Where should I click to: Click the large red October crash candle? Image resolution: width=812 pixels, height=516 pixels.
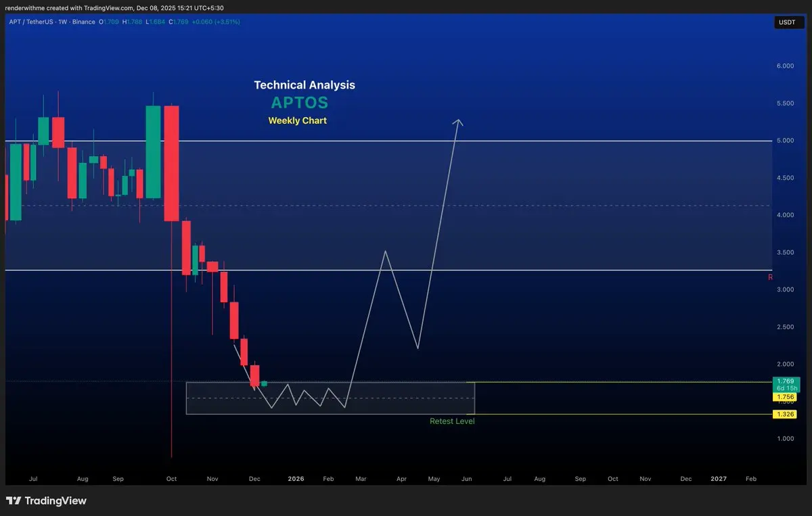[171, 163]
